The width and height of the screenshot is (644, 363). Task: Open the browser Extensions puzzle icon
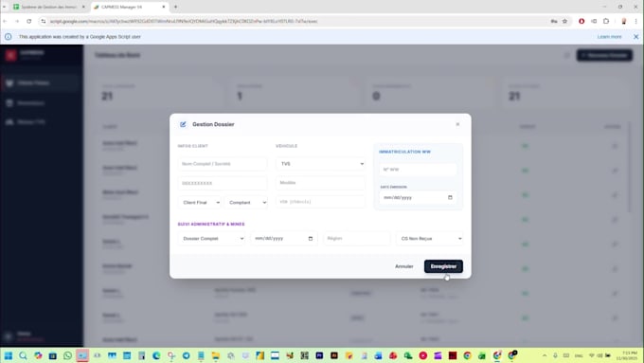[x=606, y=21]
